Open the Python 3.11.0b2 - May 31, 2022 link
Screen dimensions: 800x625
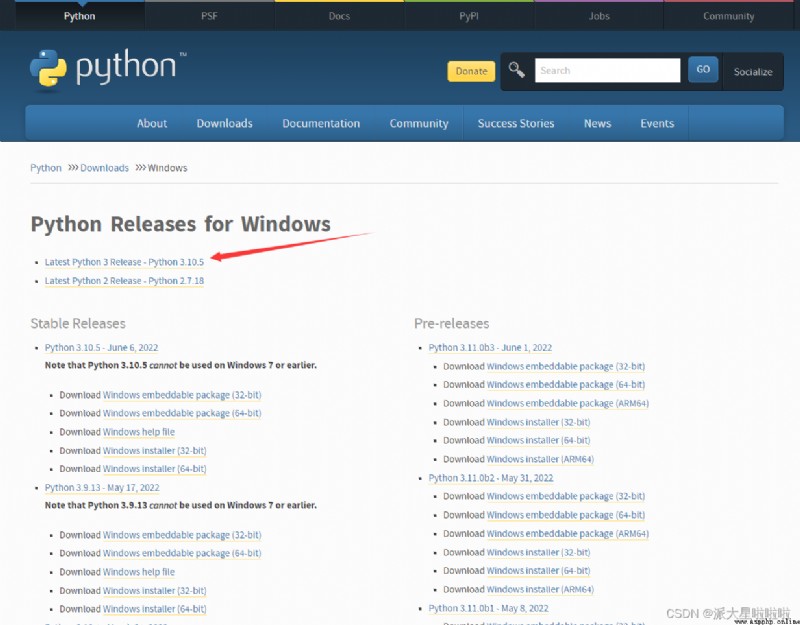coord(491,478)
